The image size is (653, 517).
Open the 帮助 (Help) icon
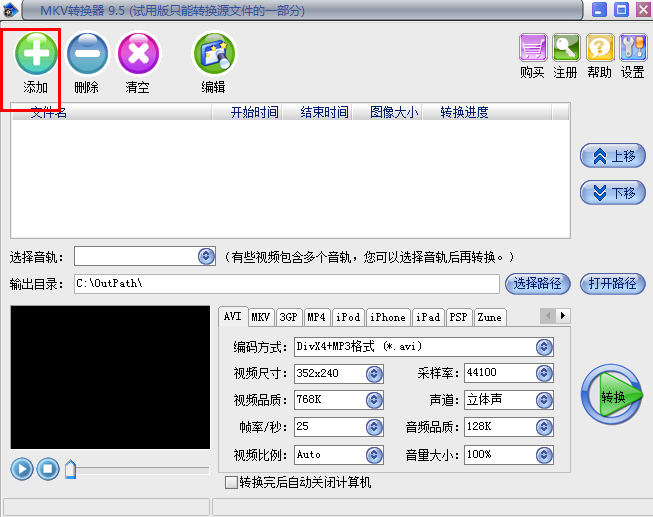[x=600, y=47]
